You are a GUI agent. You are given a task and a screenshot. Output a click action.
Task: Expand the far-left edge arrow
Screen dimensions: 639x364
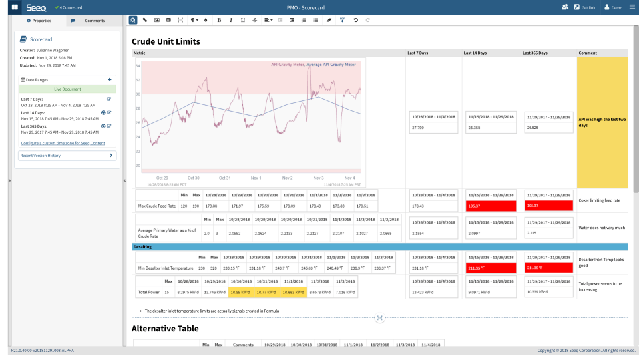click(9, 180)
